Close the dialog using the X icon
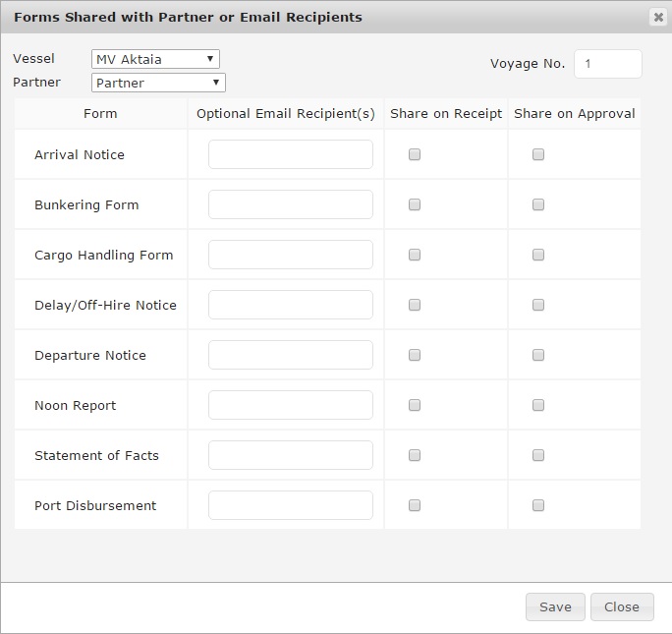This screenshot has width=672, height=634. [657, 18]
